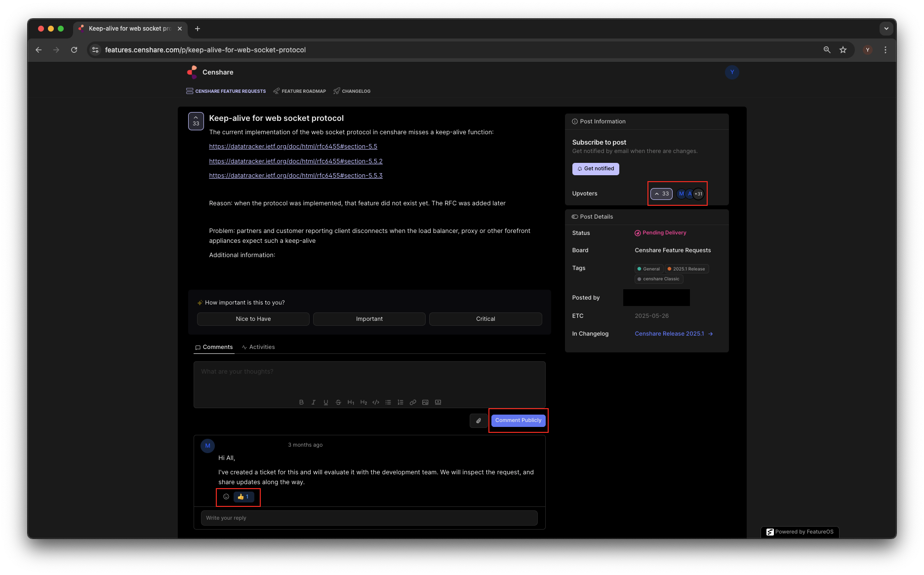This screenshot has height=575, width=924.
Task: Apply italic formatting in the comment toolbar
Action: point(314,402)
